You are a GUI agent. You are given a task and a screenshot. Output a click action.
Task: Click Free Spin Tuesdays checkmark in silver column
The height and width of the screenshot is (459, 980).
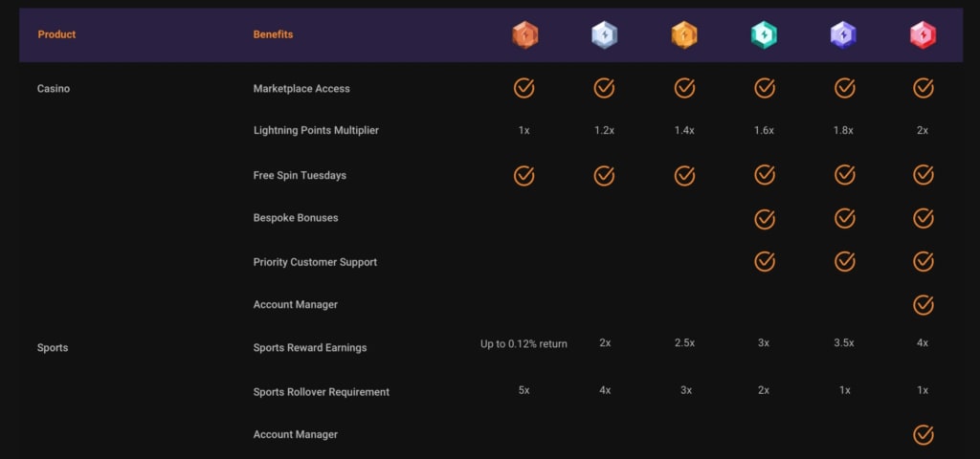click(605, 176)
